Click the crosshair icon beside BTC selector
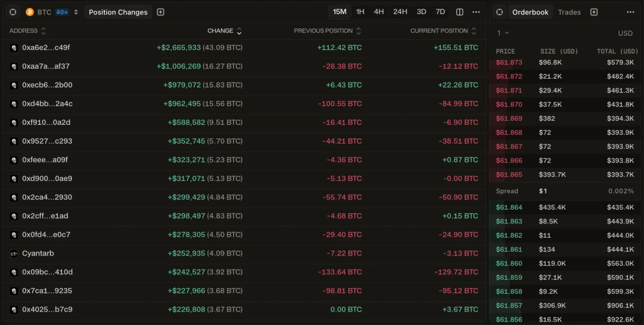 (x=13, y=12)
